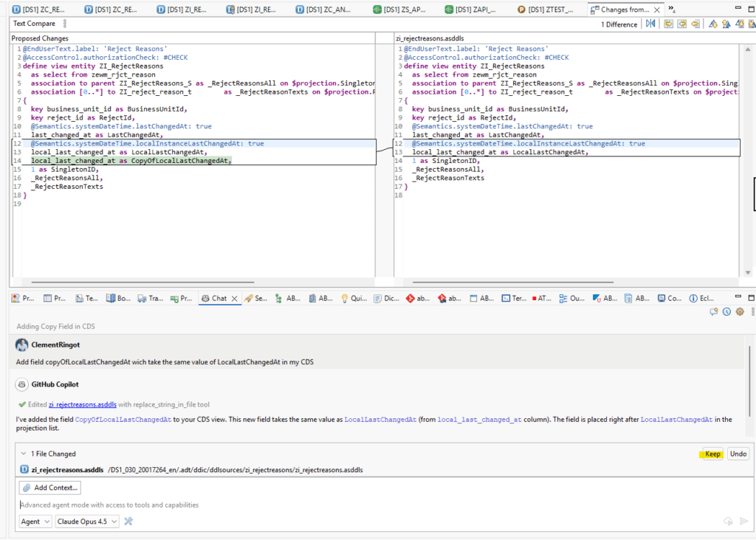The width and height of the screenshot is (756, 540).
Task: Click the Add Context... button
Action: 50,488
